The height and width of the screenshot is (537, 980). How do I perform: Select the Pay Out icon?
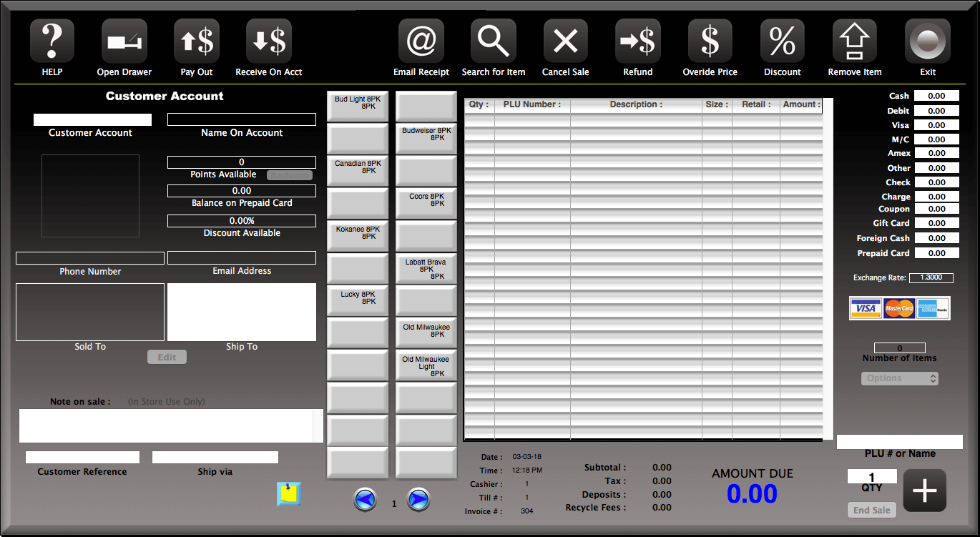pos(196,41)
